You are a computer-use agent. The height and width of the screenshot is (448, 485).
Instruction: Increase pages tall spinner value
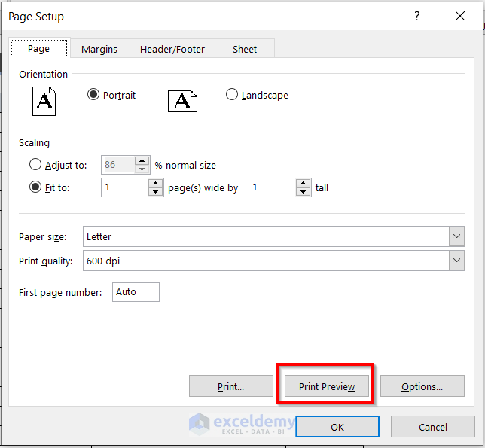tap(303, 184)
